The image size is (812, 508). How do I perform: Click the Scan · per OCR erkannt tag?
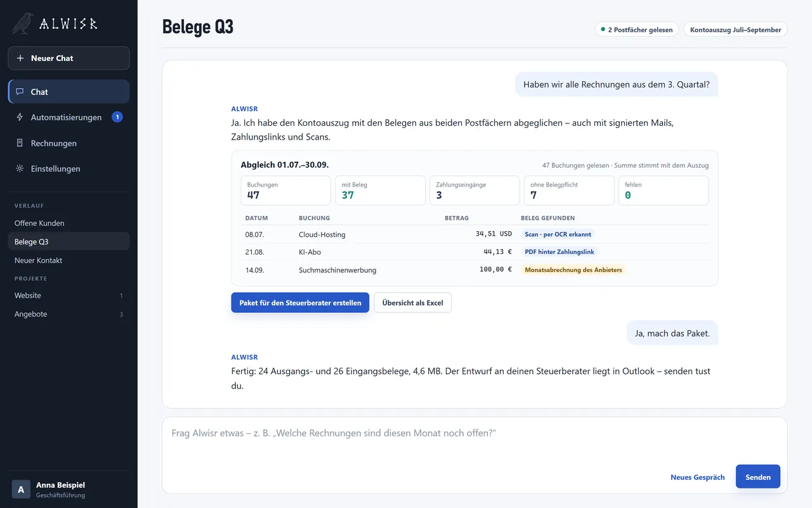tap(558, 234)
